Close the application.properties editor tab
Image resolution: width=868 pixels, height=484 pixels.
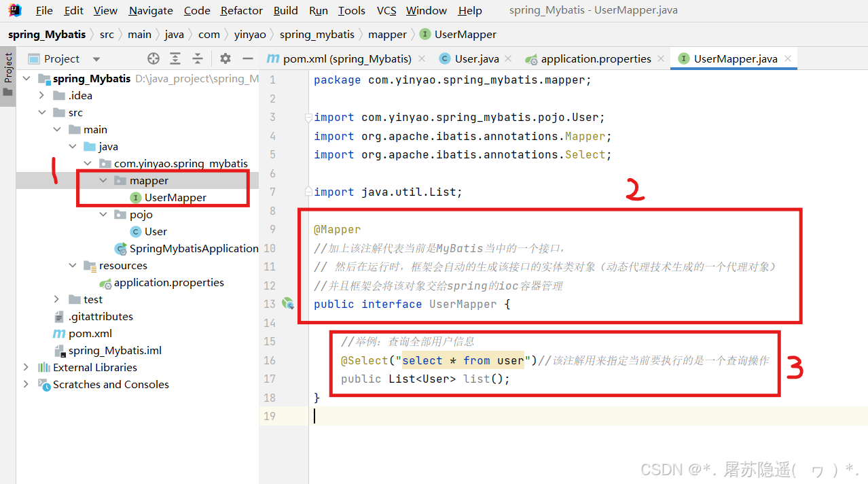[x=660, y=59]
